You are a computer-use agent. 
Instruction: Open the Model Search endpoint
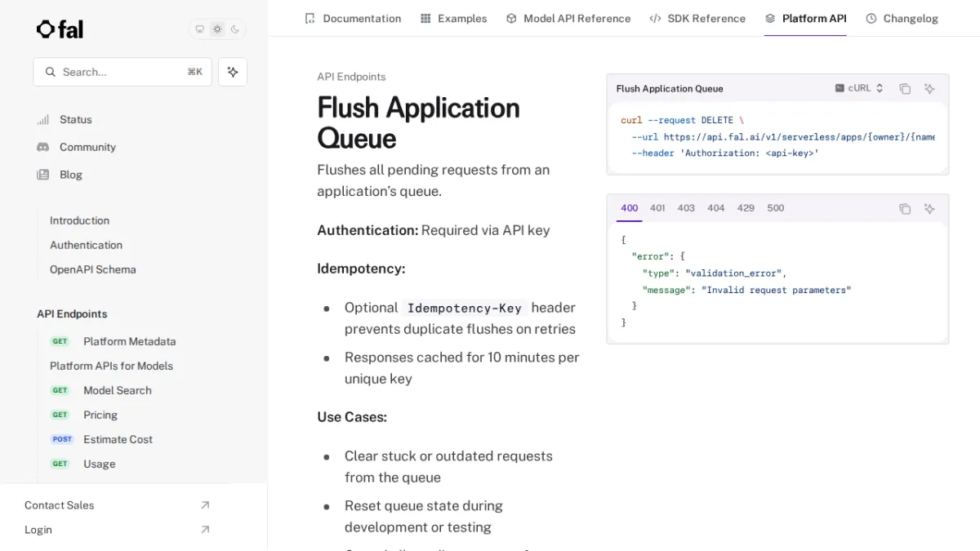117,390
